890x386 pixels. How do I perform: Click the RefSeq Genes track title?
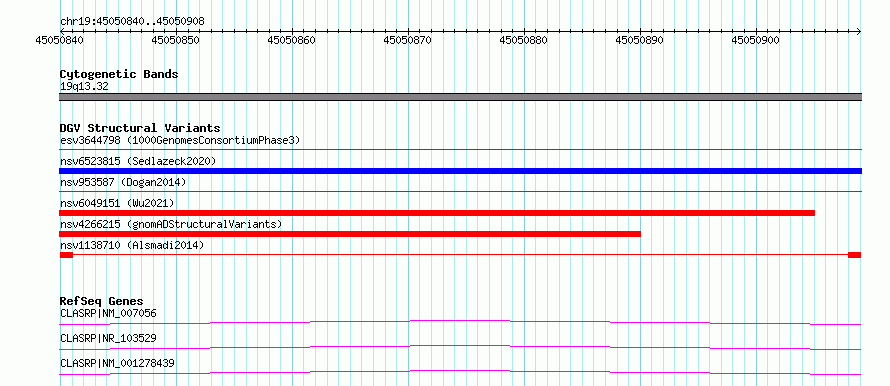point(102,301)
